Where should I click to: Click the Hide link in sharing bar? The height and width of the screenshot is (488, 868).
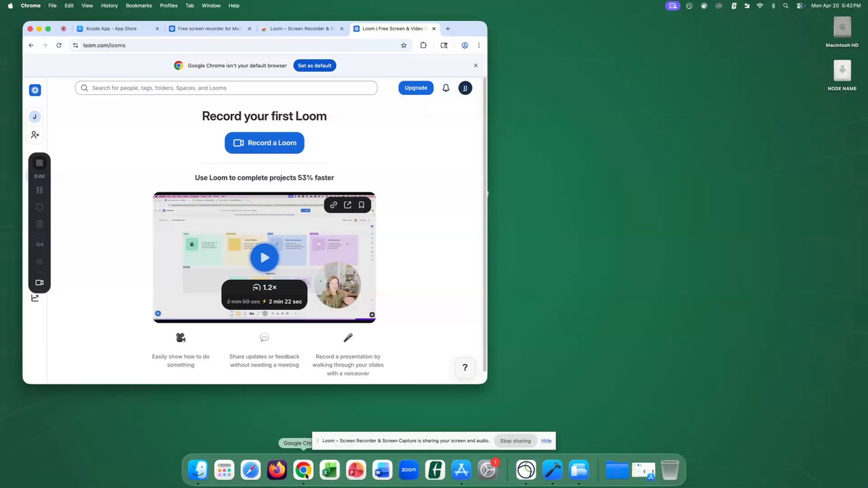547,441
